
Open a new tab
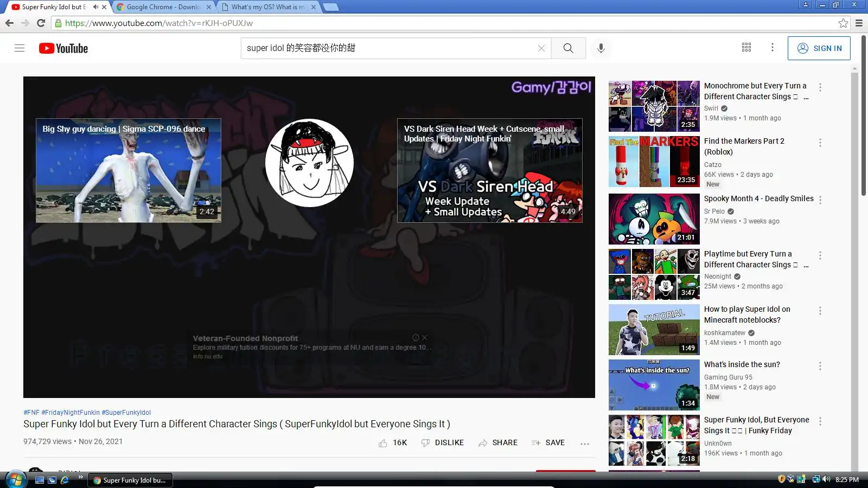[x=331, y=7]
